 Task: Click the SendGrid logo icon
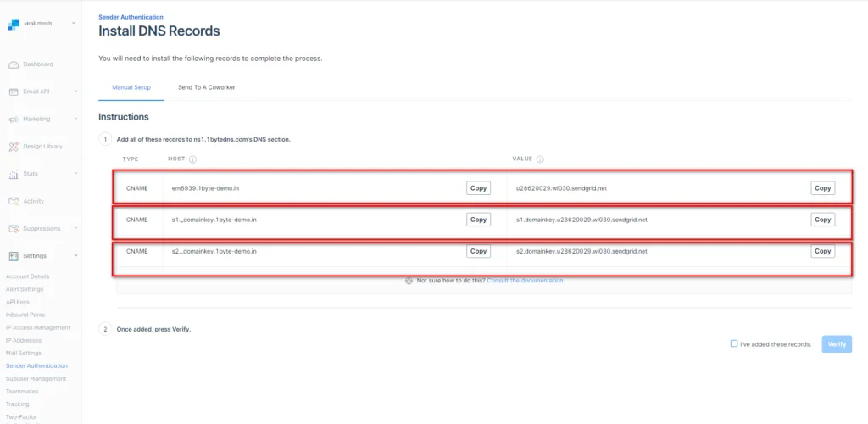pyautogui.click(x=14, y=25)
